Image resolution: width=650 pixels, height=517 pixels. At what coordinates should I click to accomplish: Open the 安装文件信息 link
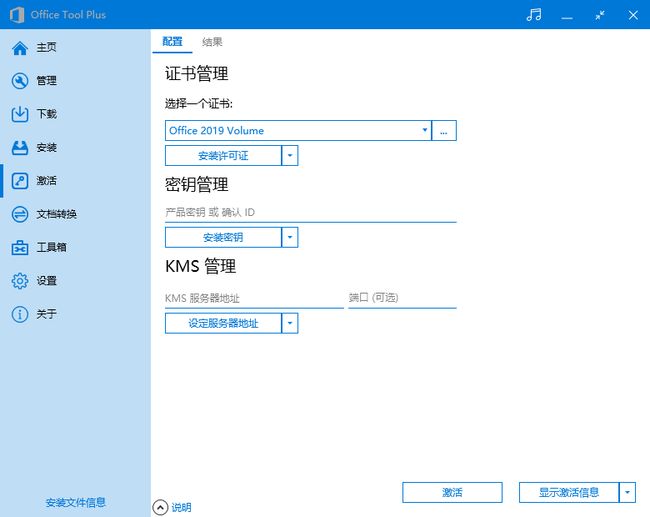[x=75, y=502]
